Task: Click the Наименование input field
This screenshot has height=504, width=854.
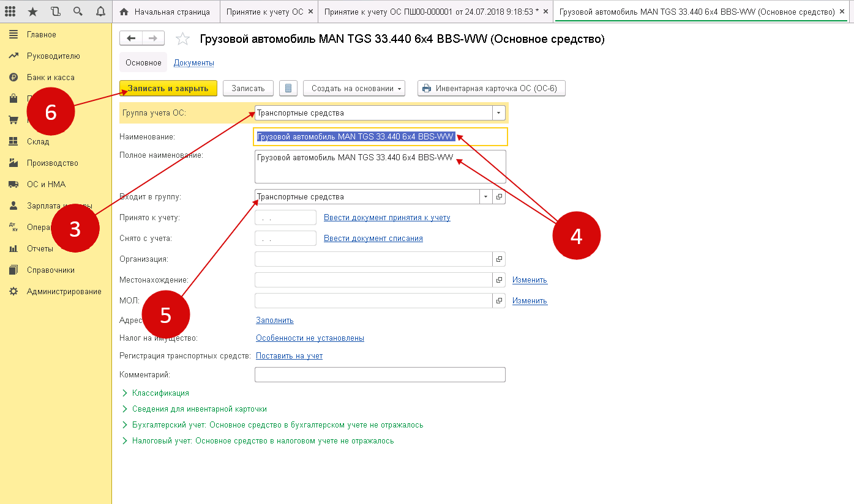Action: coord(380,136)
